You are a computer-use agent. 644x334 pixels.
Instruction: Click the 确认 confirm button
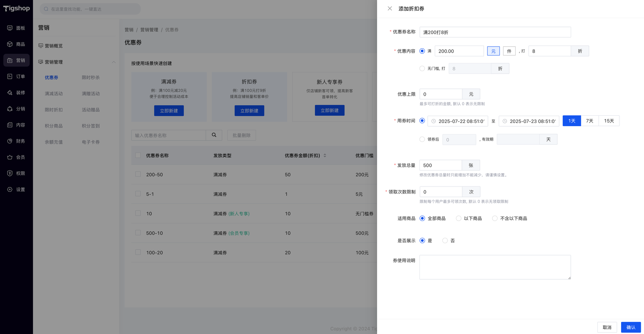click(x=630, y=327)
